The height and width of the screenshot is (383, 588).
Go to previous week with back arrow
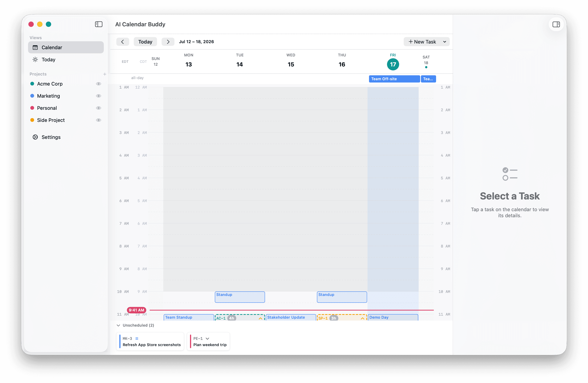123,42
